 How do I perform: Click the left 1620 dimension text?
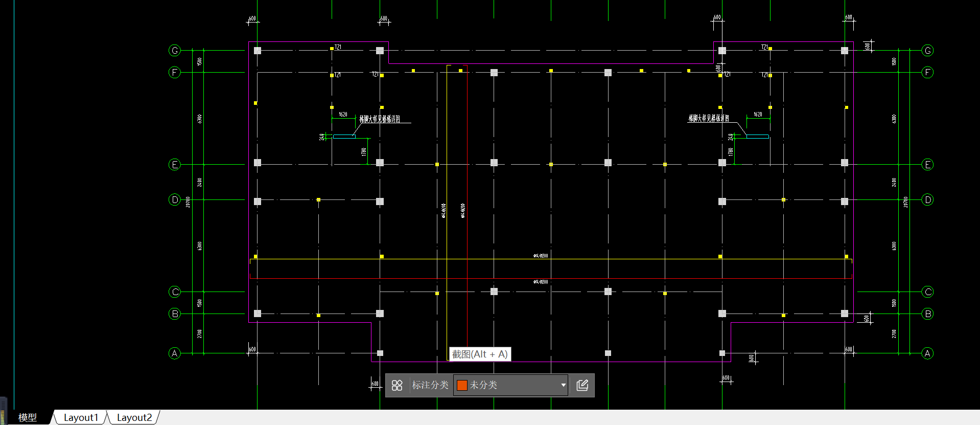[x=343, y=115]
